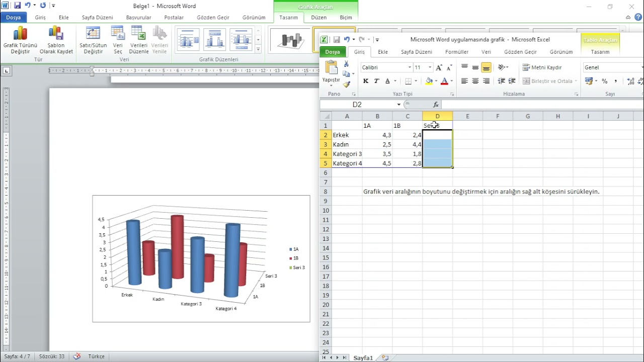Open the Excel Ekle tab
The width and height of the screenshot is (644, 362).
(383, 52)
